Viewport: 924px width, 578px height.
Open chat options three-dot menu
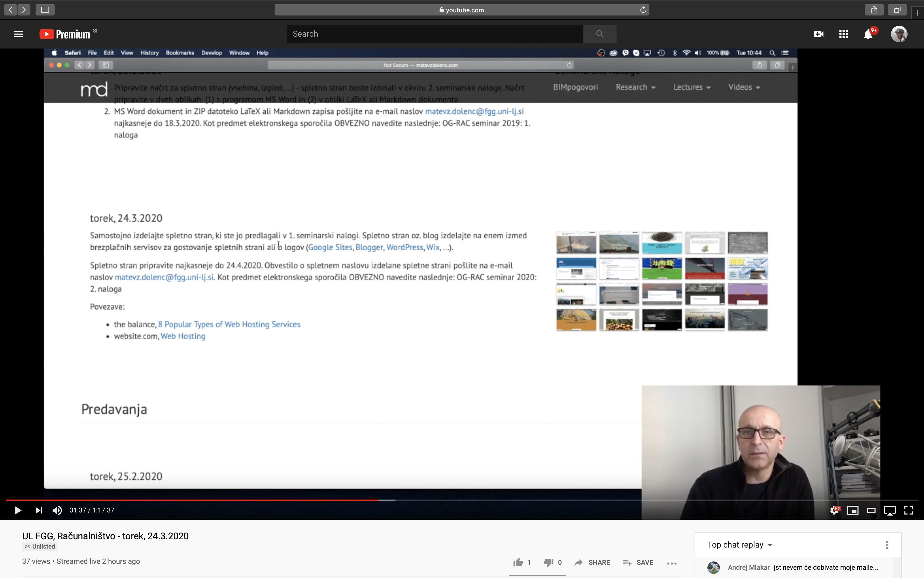pos(887,545)
